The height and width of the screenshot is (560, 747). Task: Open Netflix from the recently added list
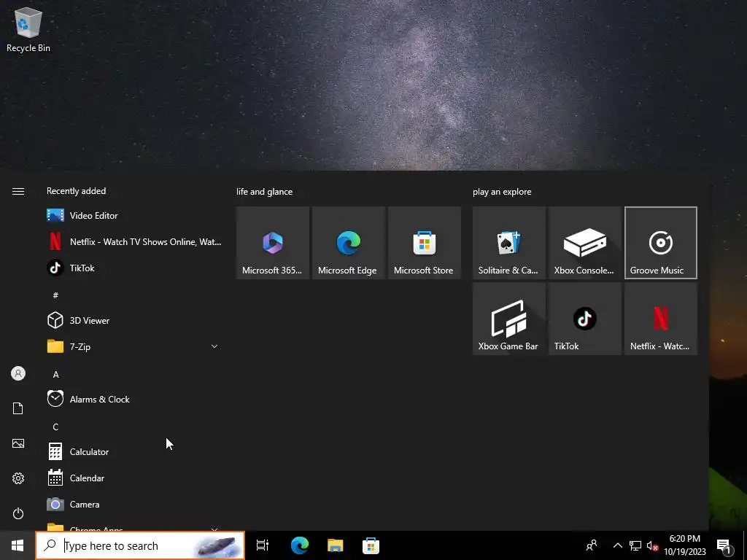tap(133, 241)
